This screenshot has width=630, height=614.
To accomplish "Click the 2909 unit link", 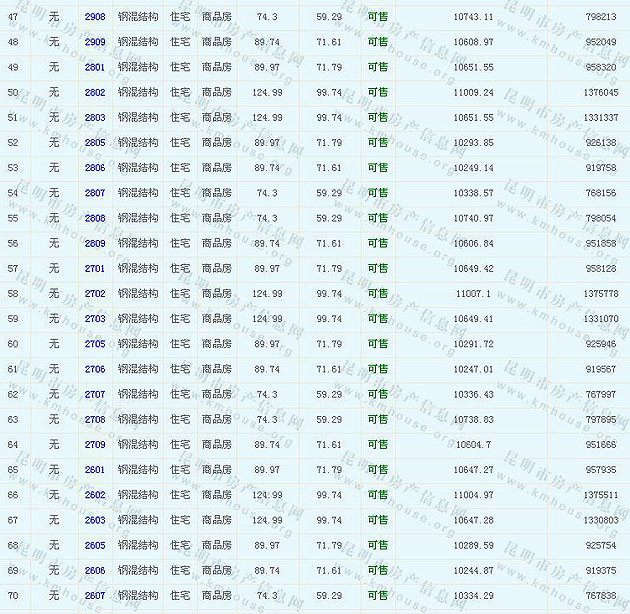I will pyautogui.click(x=95, y=42).
